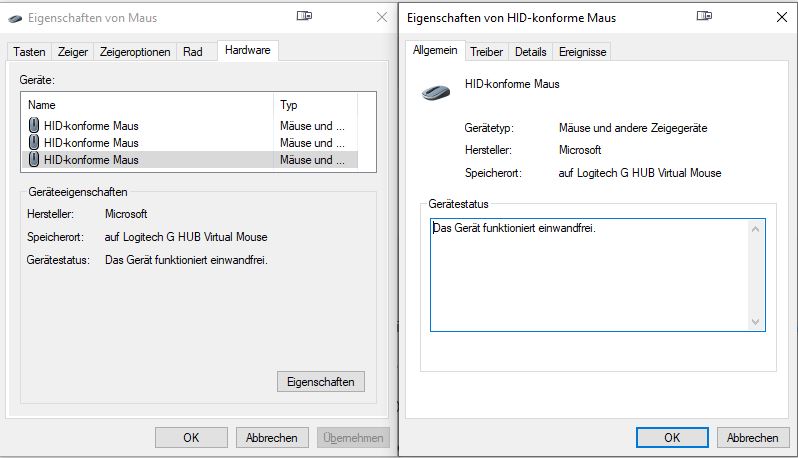
Task: Switch to the Zeiger tab
Action: [x=72, y=52]
